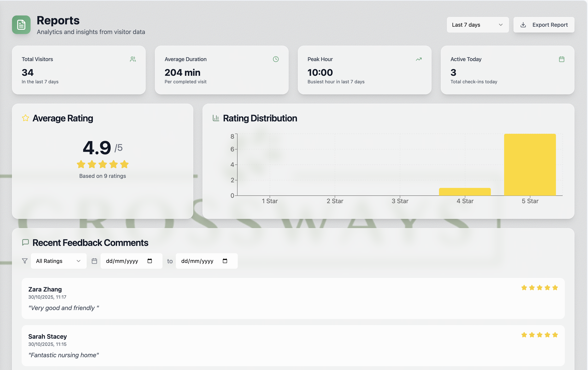The height and width of the screenshot is (370, 588).
Task: Click the start date dd/mm/yyyy field
Action: 122,261
